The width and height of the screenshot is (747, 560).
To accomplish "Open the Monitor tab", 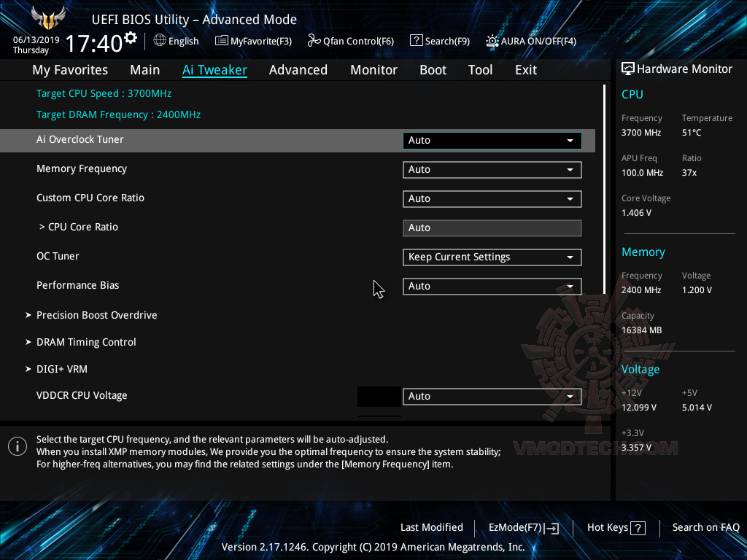I will tap(374, 70).
